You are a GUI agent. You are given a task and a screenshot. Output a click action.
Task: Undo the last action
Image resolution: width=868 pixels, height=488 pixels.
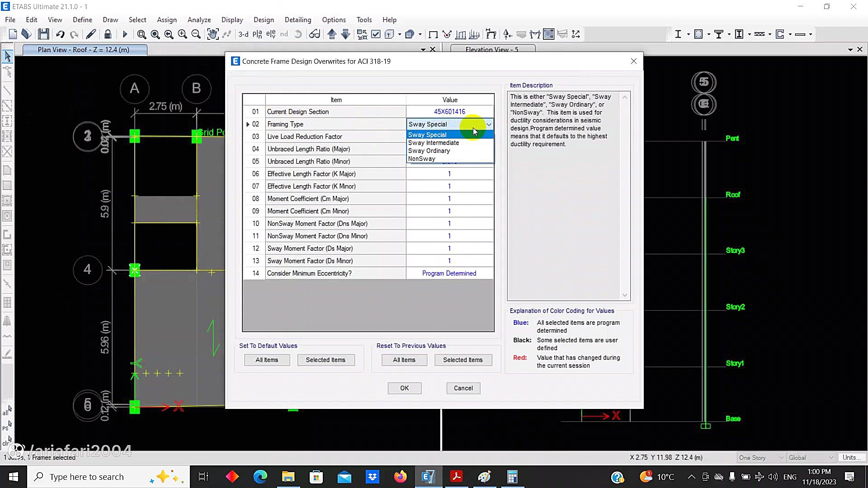[60, 34]
